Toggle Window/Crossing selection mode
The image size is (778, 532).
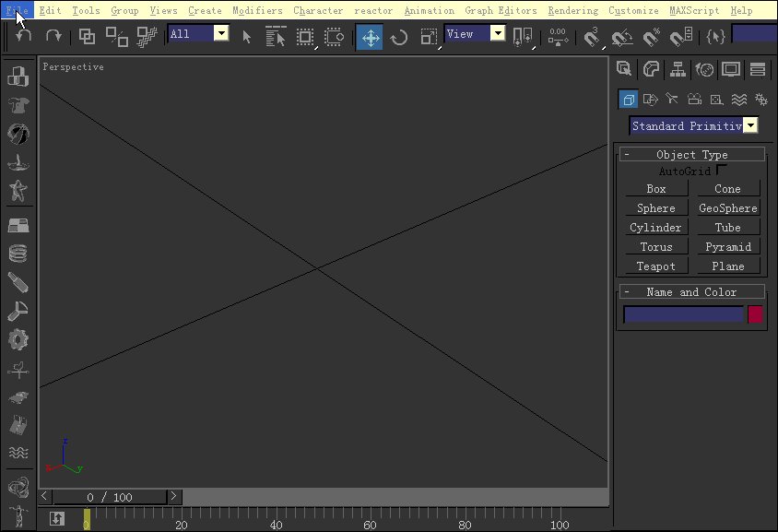click(334, 37)
